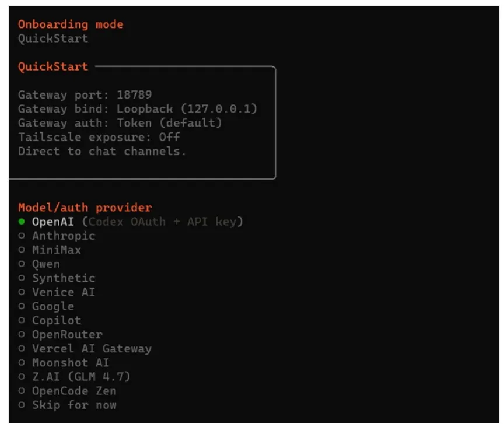504x424 pixels.
Task: Select OpenRouter as the auth provider
Action: coord(66,334)
